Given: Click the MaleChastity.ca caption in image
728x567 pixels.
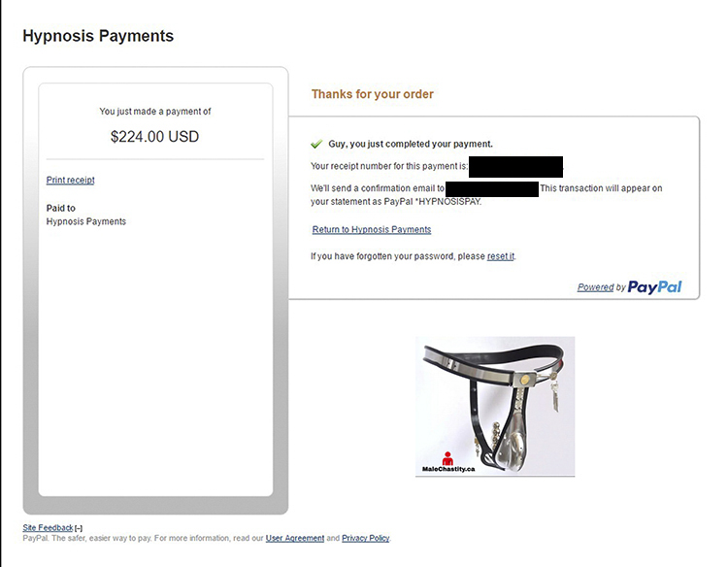Looking at the screenshot, I should coord(448,468).
